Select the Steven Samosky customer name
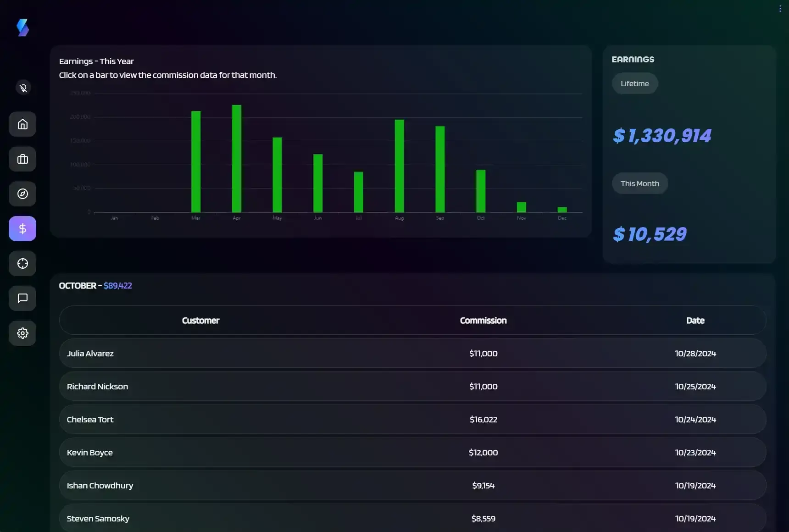Screen dimensions: 789x532 [x=98, y=519]
